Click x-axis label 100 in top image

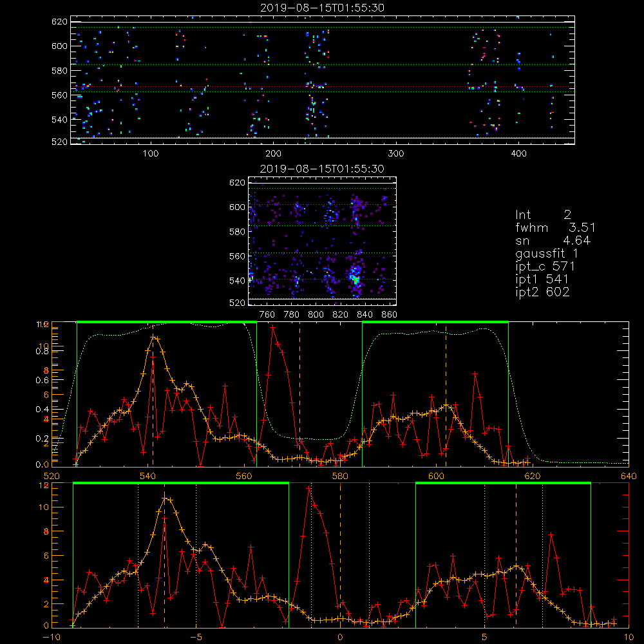coord(151,154)
